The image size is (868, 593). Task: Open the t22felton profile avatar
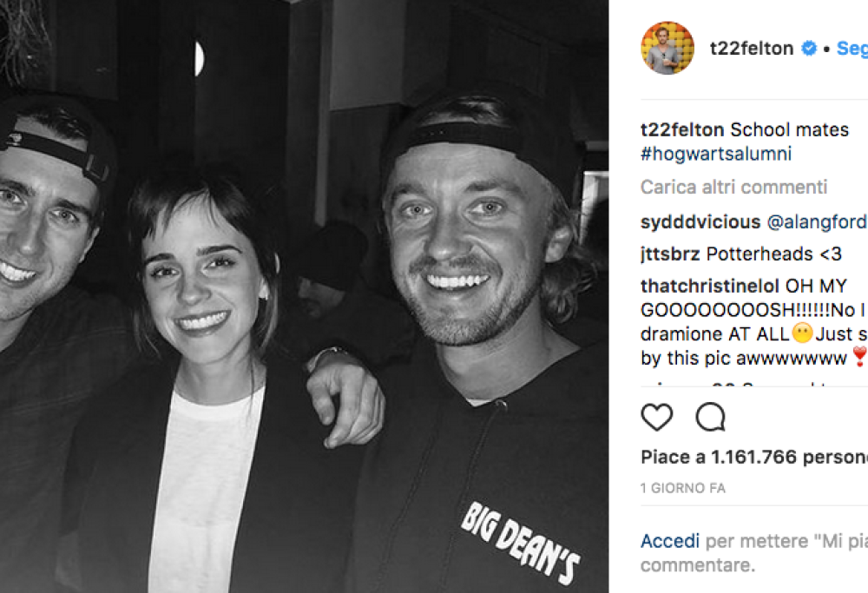click(667, 48)
